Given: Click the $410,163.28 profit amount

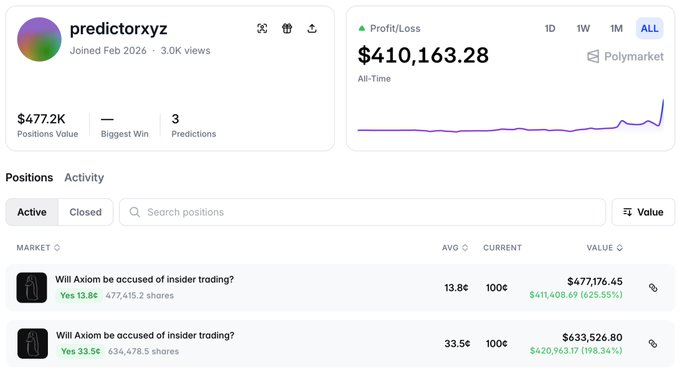Looking at the screenshot, I should 423,55.
